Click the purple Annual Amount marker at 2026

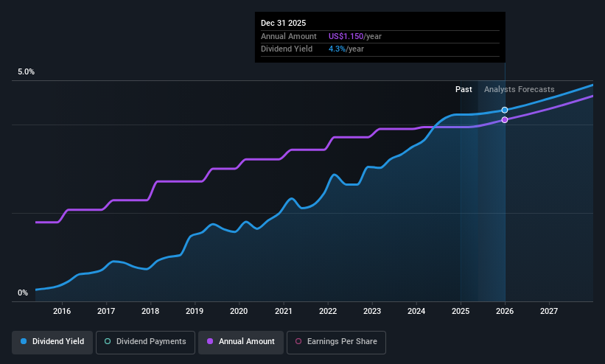(x=505, y=120)
